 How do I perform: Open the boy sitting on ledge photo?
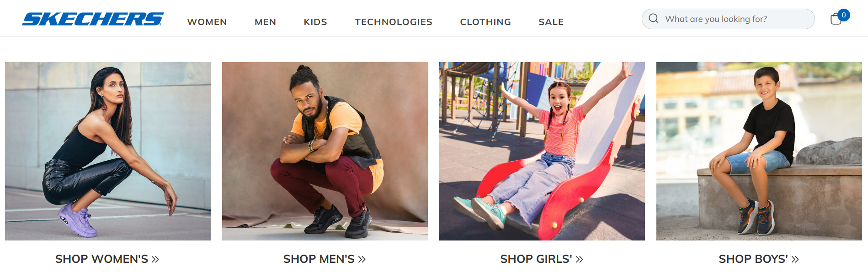(x=759, y=151)
